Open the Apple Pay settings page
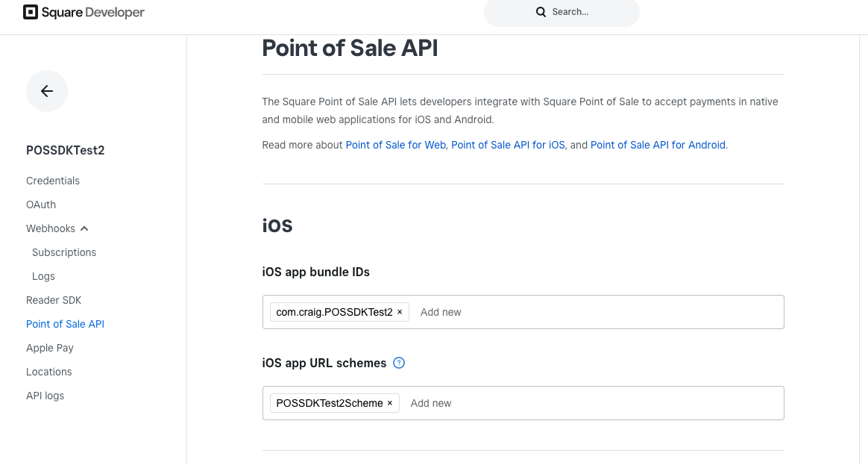The image size is (868, 465). click(50, 348)
